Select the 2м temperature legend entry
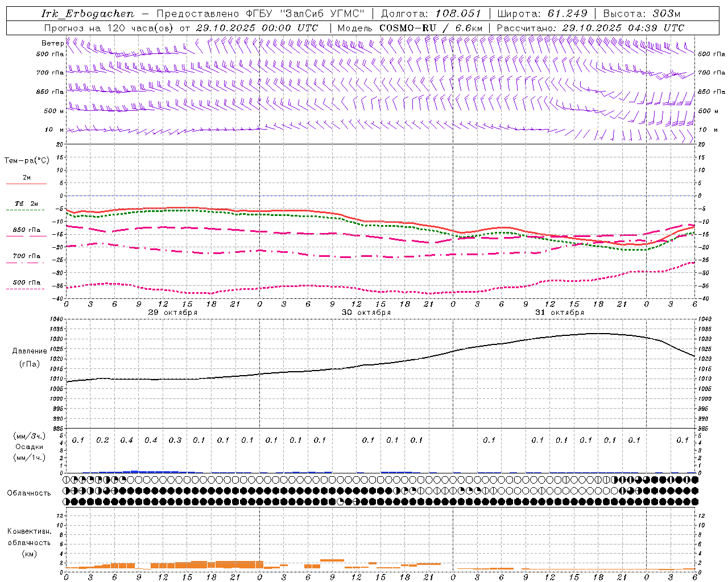728x582 pixels. tap(27, 178)
